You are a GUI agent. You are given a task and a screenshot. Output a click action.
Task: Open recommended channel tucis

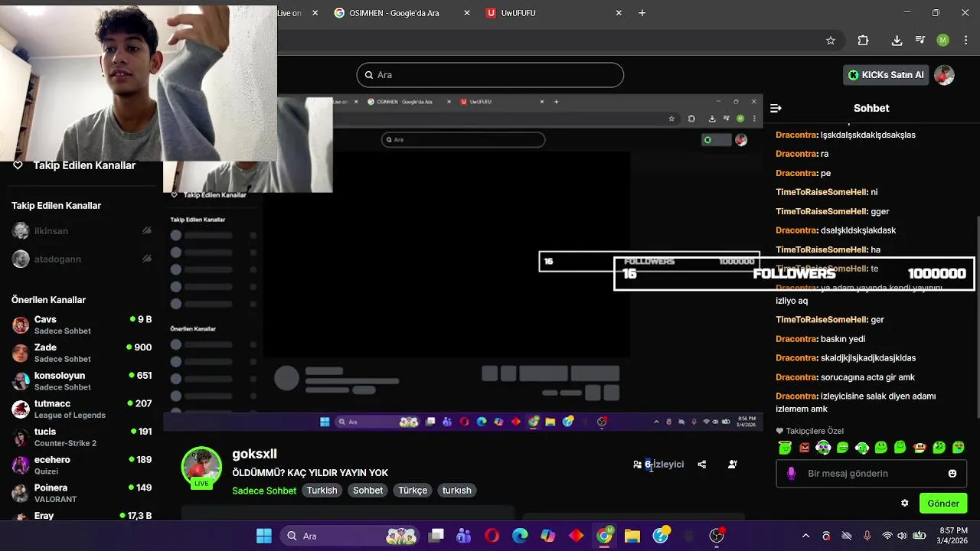tap(81, 437)
